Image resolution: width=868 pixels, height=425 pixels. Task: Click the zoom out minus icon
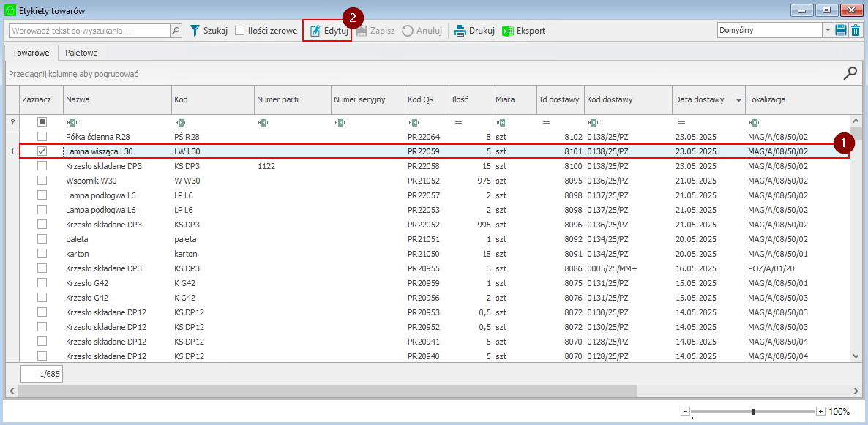[x=686, y=412]
